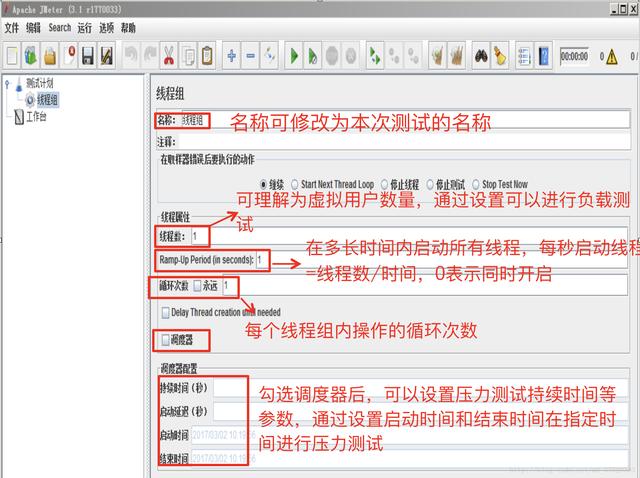The image size is (640, 478).
Task: Select 工作台 in the tree
Action: (36, 117)
